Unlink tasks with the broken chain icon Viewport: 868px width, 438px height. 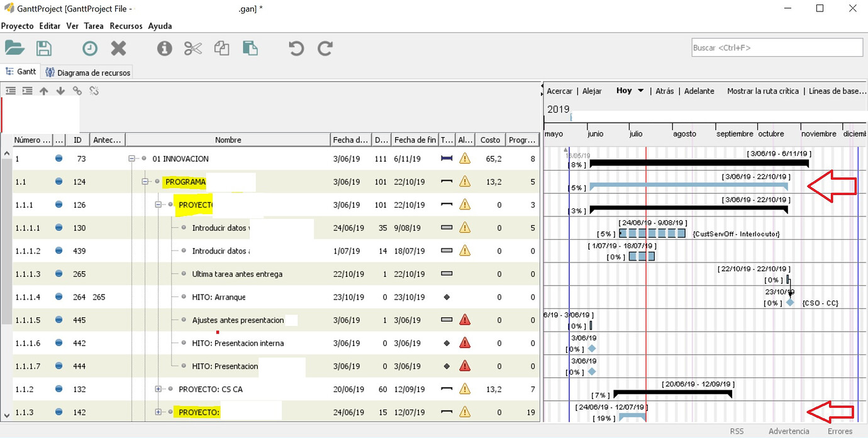pos(94,90)
